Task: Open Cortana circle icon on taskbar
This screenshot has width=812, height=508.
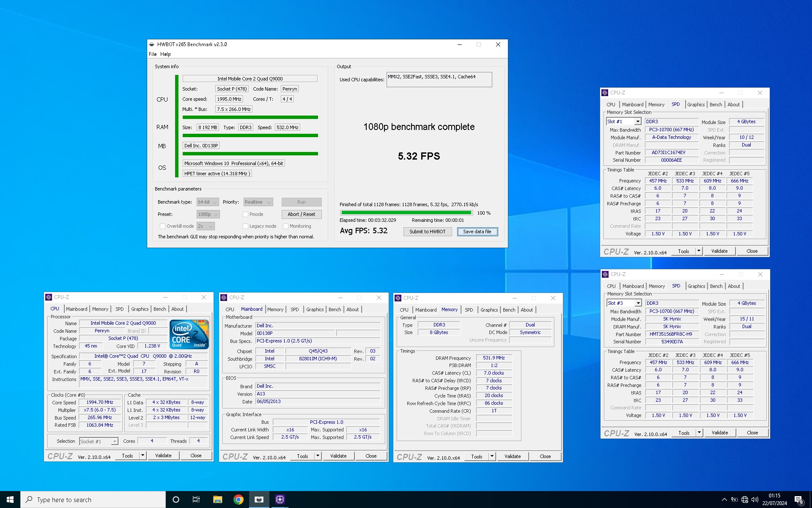Action: tap(176, 500)
